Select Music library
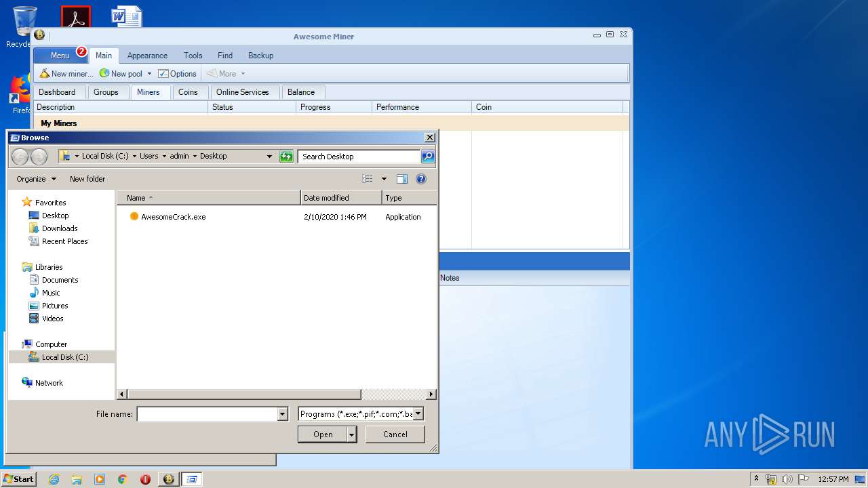The height and width of the screenshot is (488, 868). point(51,293)
